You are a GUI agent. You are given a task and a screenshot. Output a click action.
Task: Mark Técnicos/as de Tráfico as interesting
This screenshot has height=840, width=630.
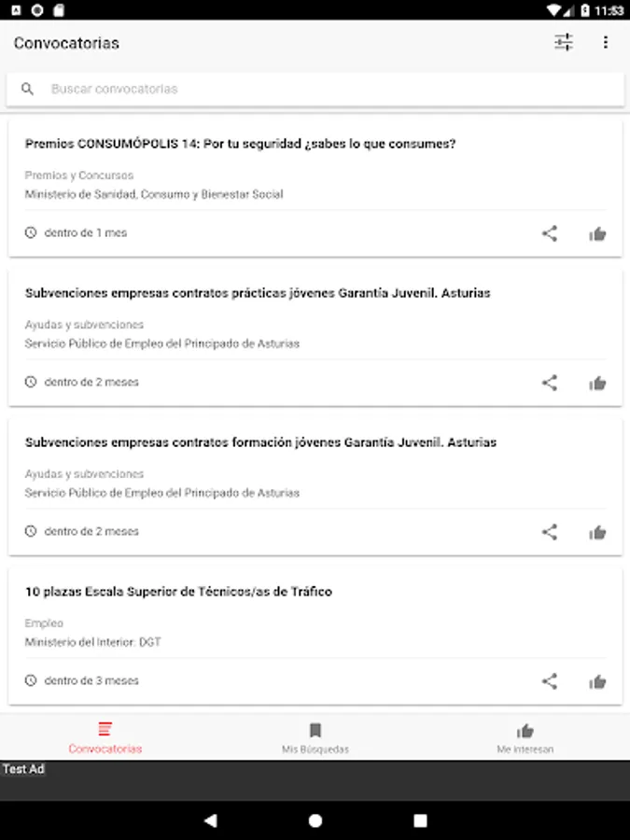(597, 681)
